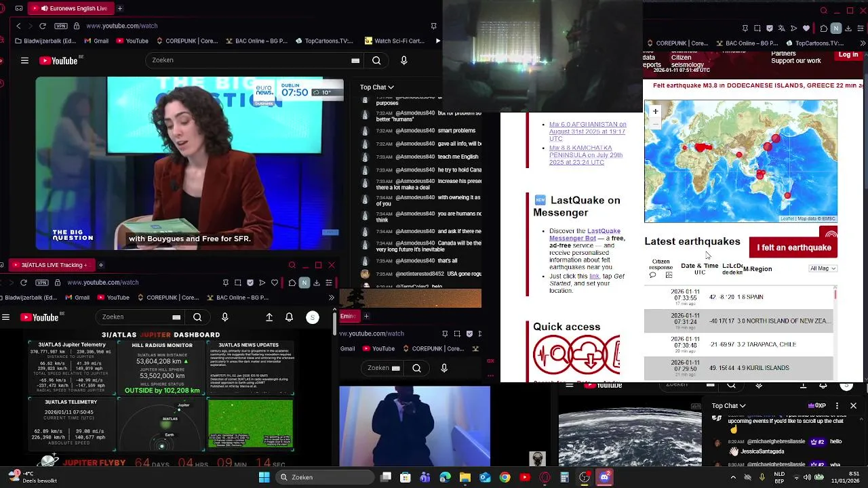Image resolution: width=868 pixels, height=488 pixels.
Task: Open YouTube notifications bell in 3I/ATLAS window
Action: 289,317
